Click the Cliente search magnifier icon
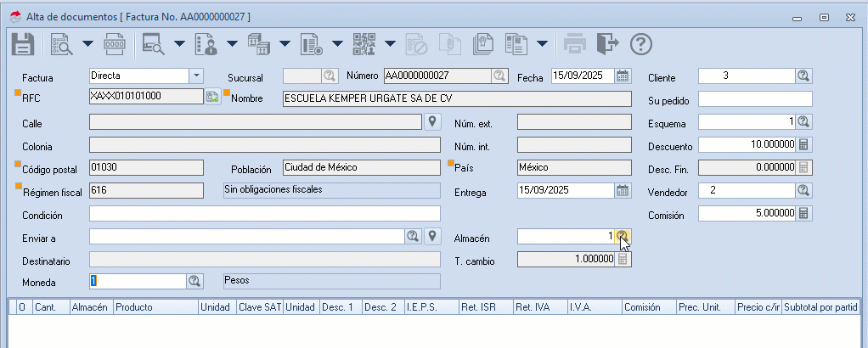Viewport: 868px width, 348px height. pos(803,76)
